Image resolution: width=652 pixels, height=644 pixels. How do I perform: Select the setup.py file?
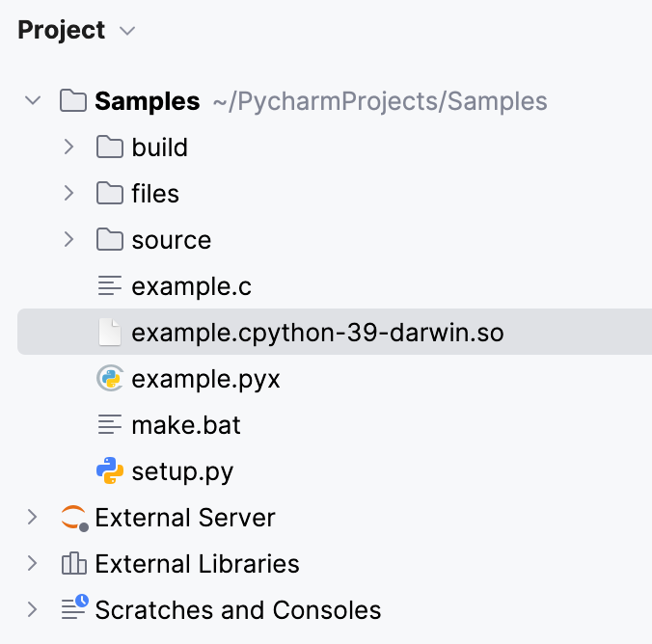pos(182,472)
